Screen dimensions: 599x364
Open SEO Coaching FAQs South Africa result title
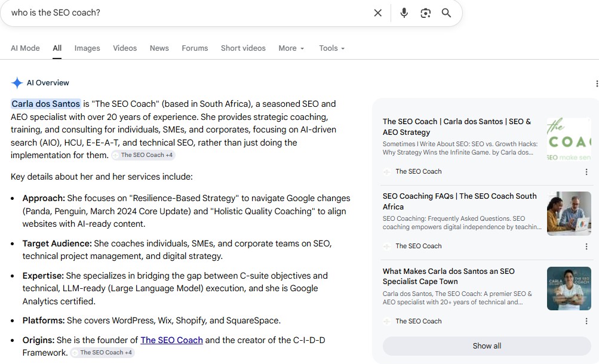(x=460, y=201)
